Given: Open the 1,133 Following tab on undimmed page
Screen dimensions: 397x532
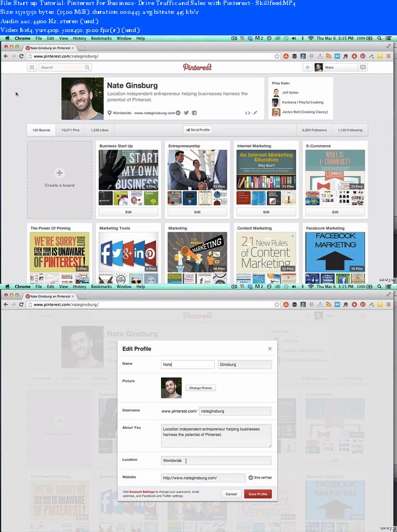Looking at the screenshot, I should coord(350,130).
